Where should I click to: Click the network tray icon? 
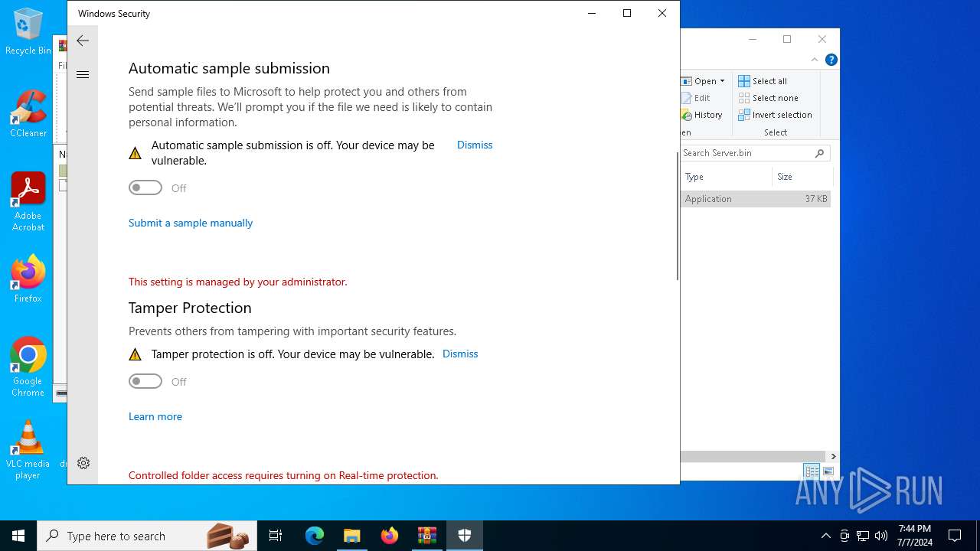tap(863, 536)
